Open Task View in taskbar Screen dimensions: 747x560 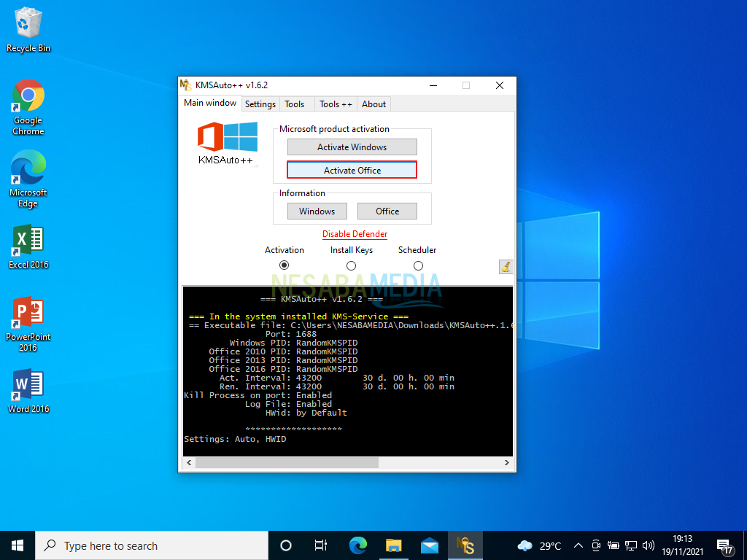point(321,545)
